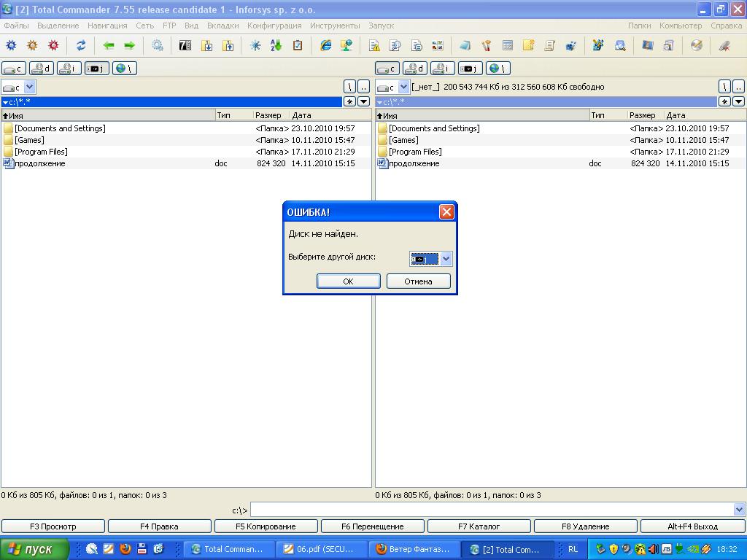The width and height of the screenshot is (747, 560).
Task: Open command line history dropdown
Action: click(x=739, y=510)
